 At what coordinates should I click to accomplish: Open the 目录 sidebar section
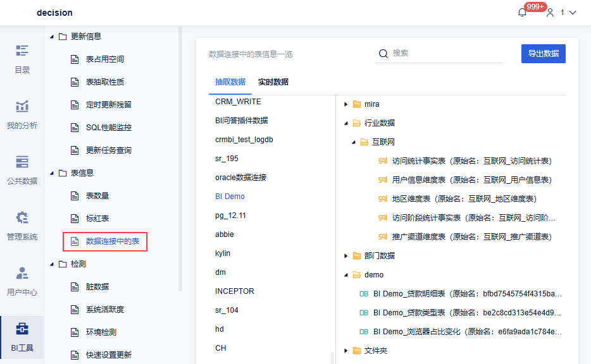pos(22,59)
